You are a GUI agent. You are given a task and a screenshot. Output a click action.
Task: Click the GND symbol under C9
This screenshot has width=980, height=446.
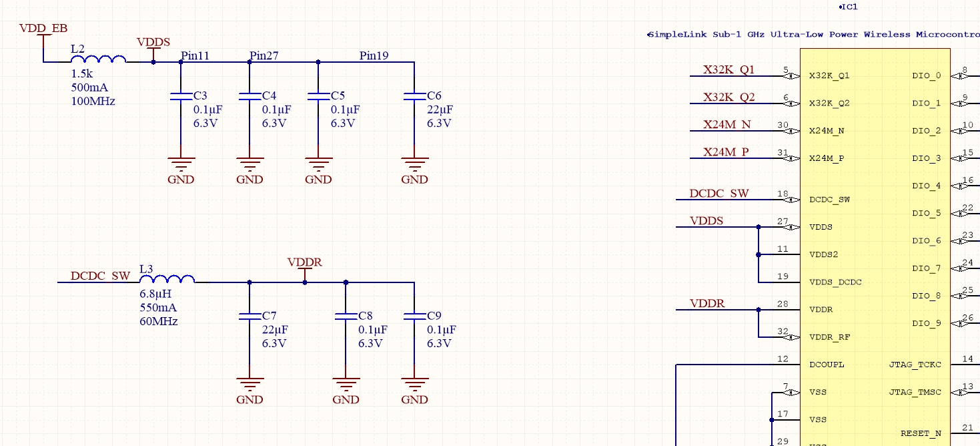[x=414, y=384]
